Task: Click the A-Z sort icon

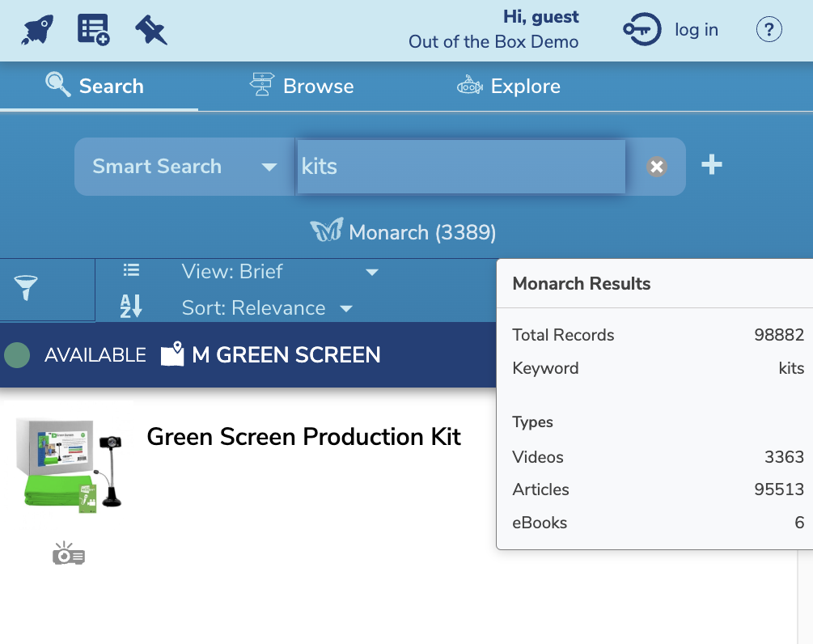Action: pyautogui.click(x=131, y=306)
